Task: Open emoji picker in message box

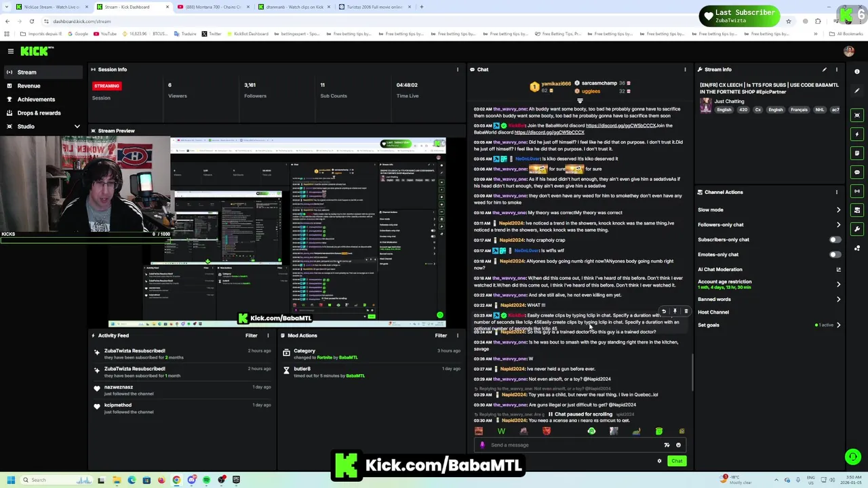Action: point(678,445)
